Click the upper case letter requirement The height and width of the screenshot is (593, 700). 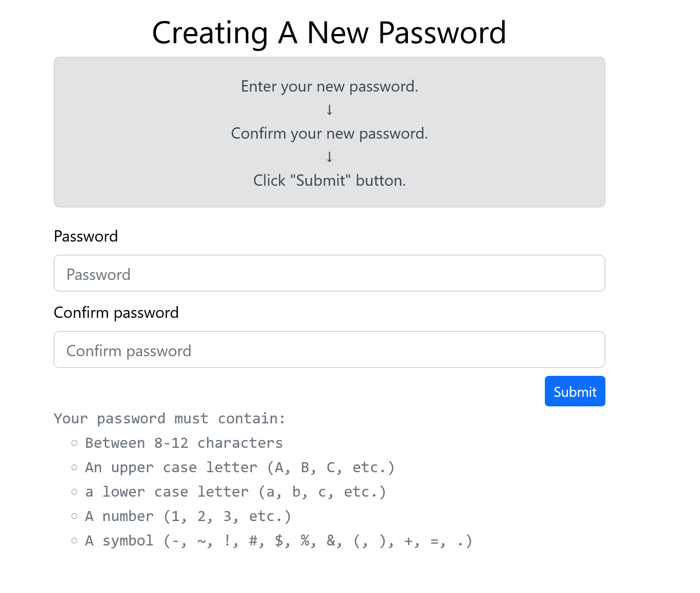pos(239,467)
